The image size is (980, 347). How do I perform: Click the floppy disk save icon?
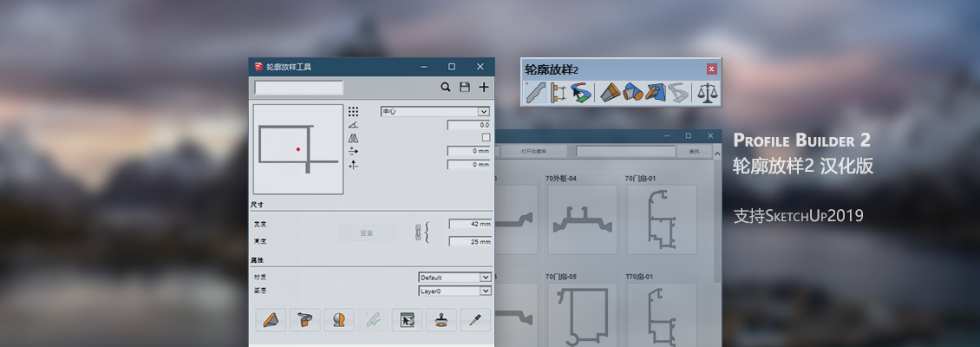(464, 88)
